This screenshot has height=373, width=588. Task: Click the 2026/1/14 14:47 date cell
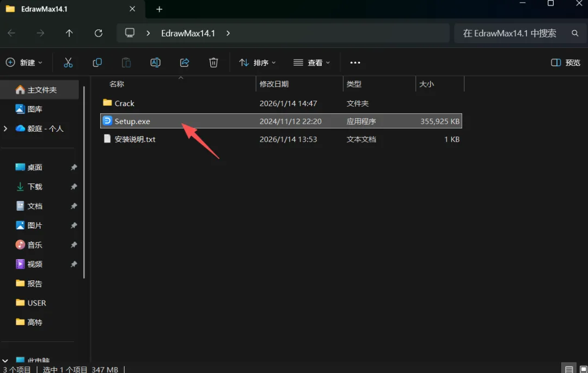point(288,103)
